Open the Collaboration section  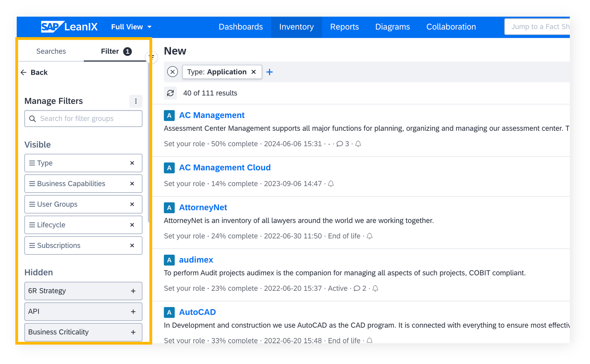[451, 27]
